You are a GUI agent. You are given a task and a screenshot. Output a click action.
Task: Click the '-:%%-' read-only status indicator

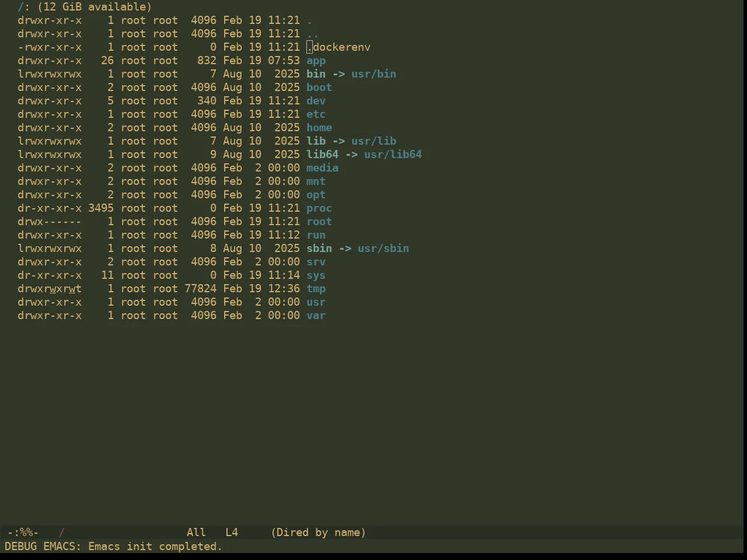click(x=23, y=533)
